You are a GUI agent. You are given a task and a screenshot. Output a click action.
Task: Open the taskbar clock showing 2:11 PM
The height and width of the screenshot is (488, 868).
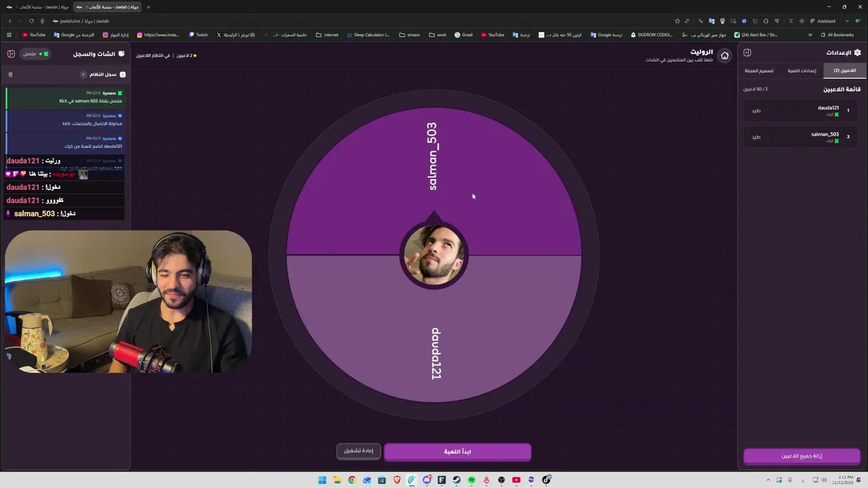[x=842, y=480]
